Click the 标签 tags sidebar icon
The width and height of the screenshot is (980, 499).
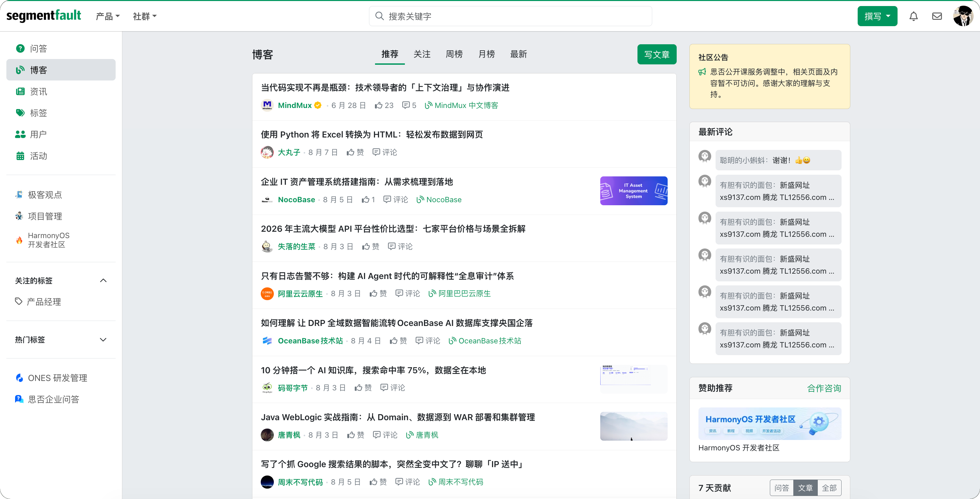[x=20, y=113]
